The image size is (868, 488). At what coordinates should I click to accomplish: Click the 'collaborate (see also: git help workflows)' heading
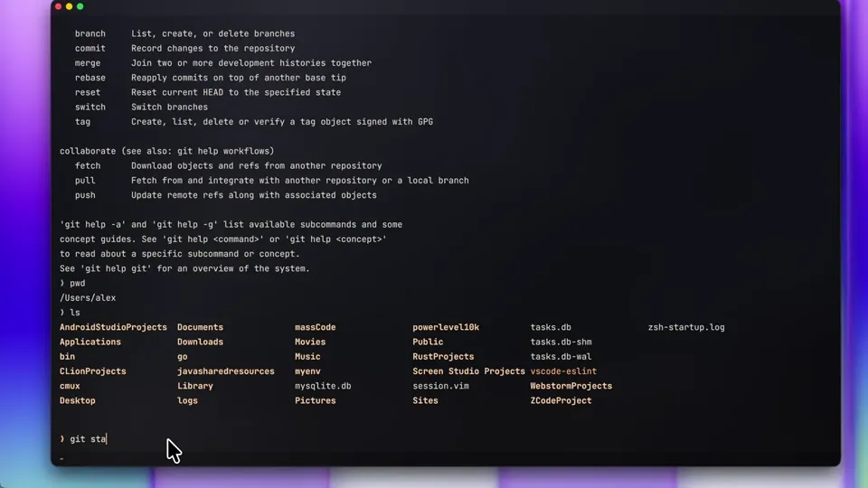click(166, 151)
